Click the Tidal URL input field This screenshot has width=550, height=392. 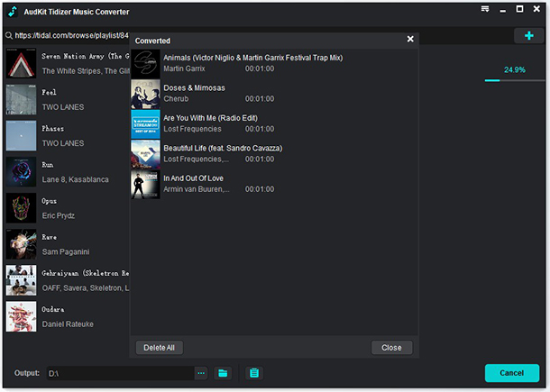[71, 35]
